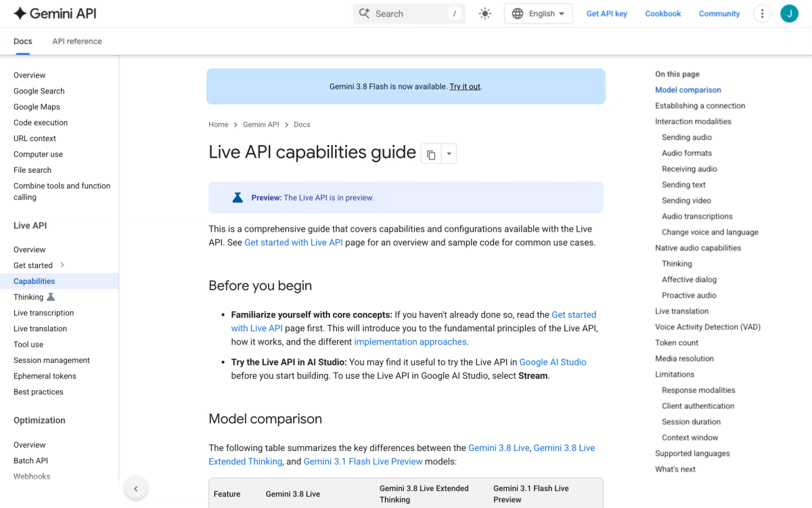Click the Gemini API logo

coord(55,14)
